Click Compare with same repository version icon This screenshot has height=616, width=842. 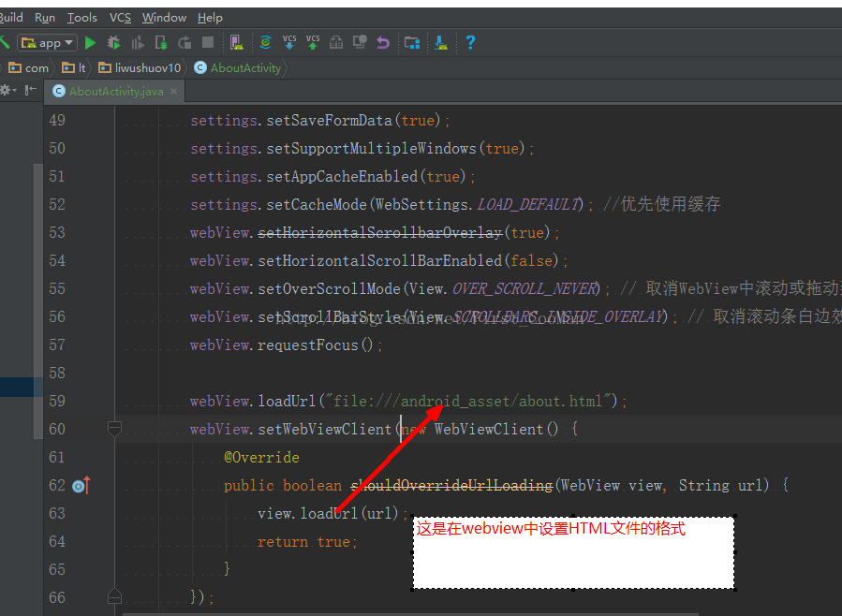336,42
